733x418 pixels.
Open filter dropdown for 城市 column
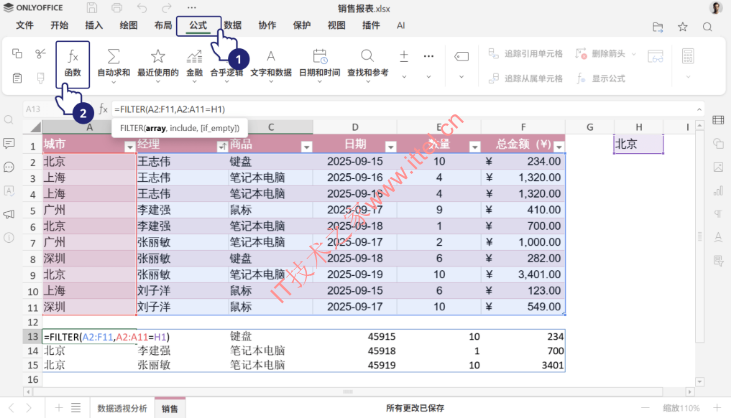tap(129, 146)
